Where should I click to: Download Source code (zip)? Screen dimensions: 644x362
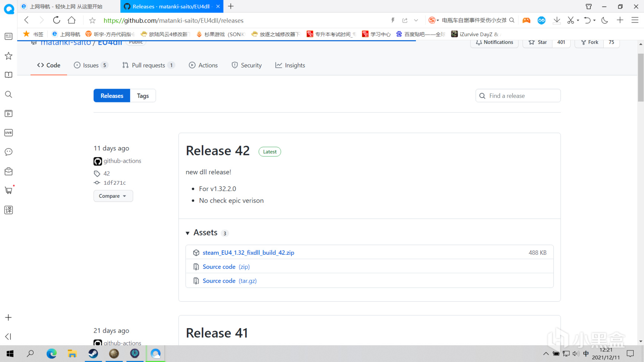click(x=226, y=267)
